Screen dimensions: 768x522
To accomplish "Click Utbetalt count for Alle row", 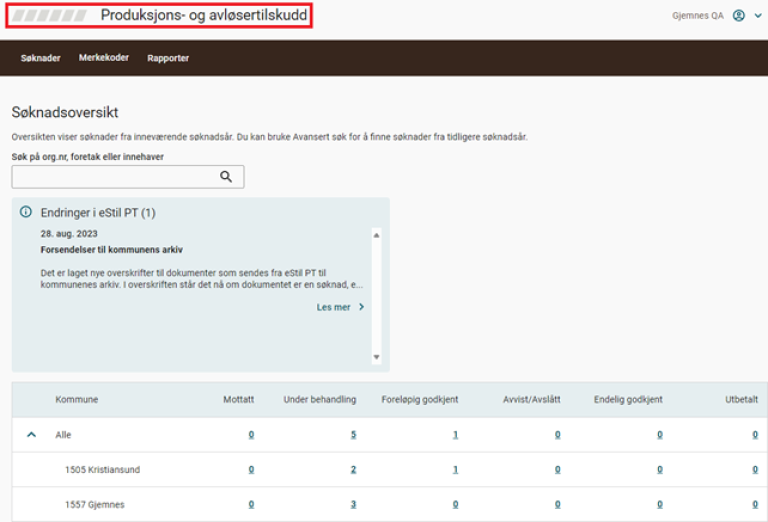I will 755,435.
